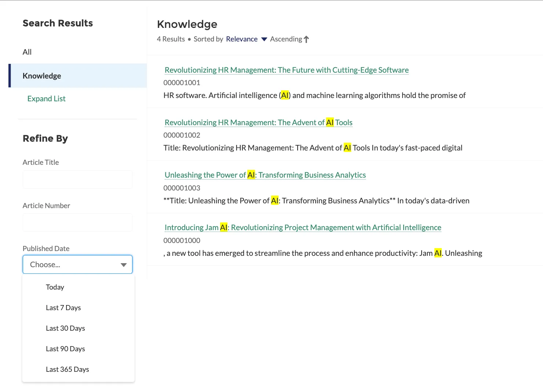This screenshot has width=543, height=392.
Task: Open the Relevance sort dropdown arrow
Action: (264, 39)
